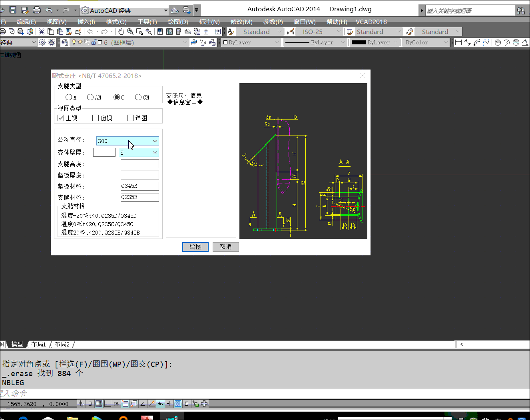The height and width of the screenshot is (420, 530).
Task: Click the Cut scissors icon
Action: (x=42, y=32)
